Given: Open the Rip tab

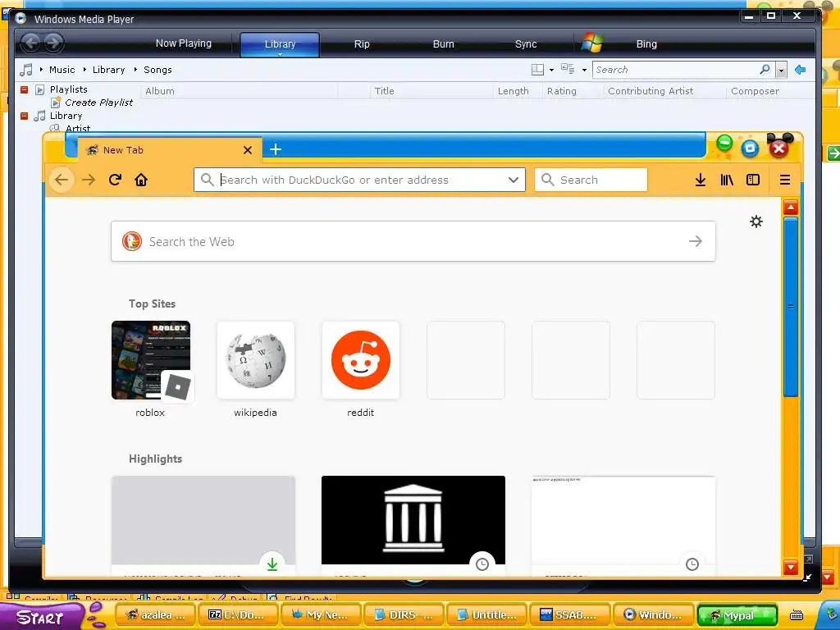Looking at the screenshot, I should tap(362, 44).
